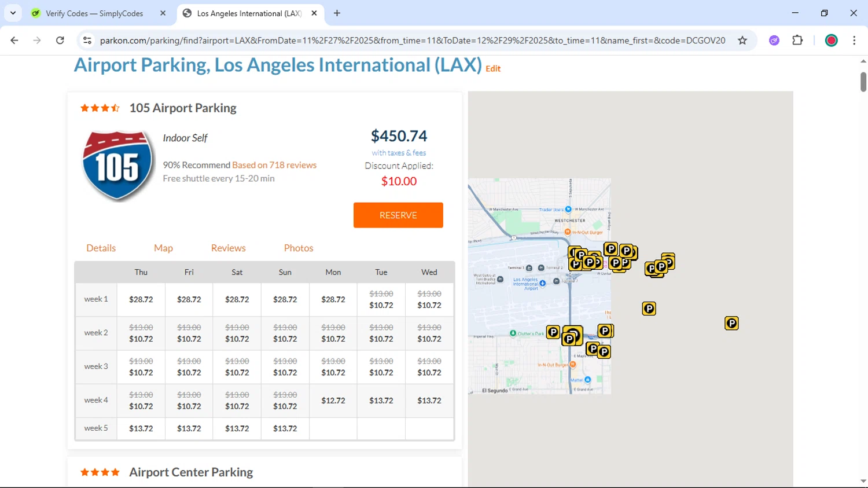Click the scrollbar down arrow
Image resolution: width=868 pixels, height=488 pixels.
[863, 482]
